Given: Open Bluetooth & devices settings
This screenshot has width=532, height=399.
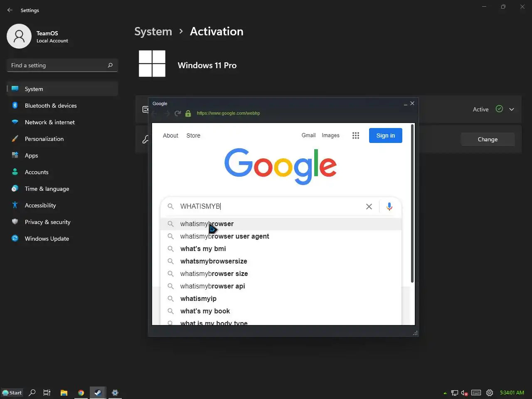Looking at the screenshot, I should (x=62, y=106).
